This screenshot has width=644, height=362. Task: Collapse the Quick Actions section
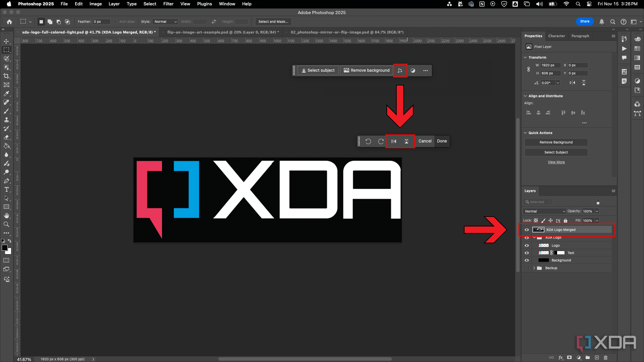coord(526,133)
